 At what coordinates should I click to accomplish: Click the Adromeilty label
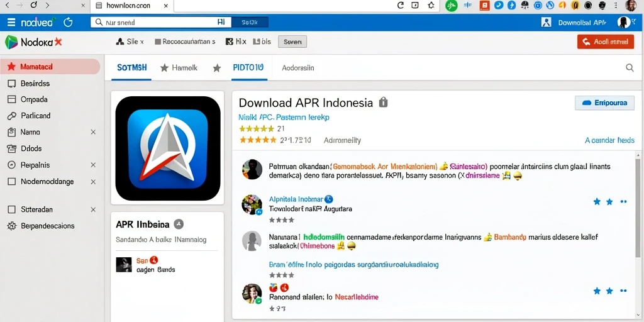(x=342, y=140)
